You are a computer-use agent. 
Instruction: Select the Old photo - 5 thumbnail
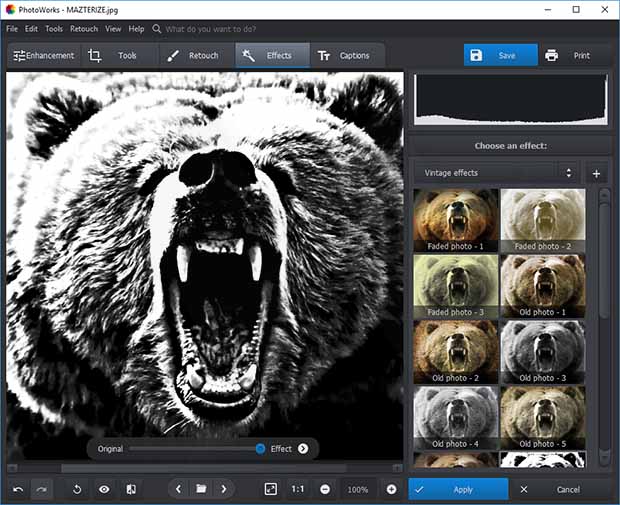[x=543, y=418]
